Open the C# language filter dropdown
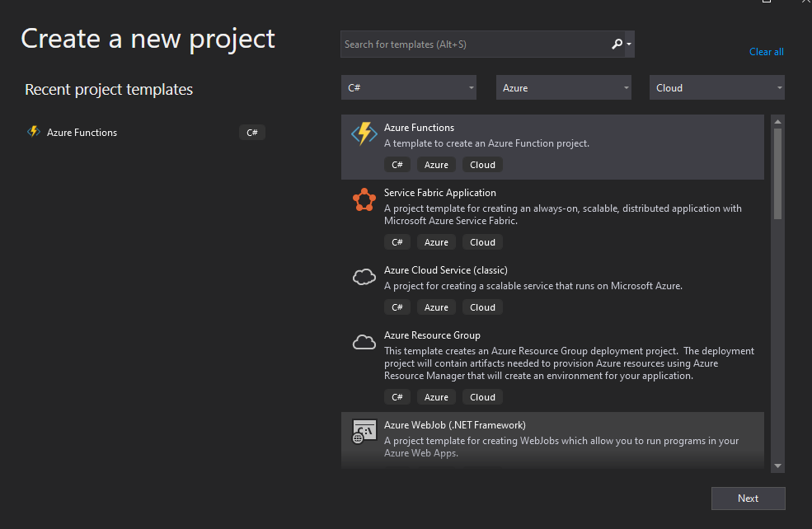The image size is (812, 529). pyautogui.click(x=409, y=87)
